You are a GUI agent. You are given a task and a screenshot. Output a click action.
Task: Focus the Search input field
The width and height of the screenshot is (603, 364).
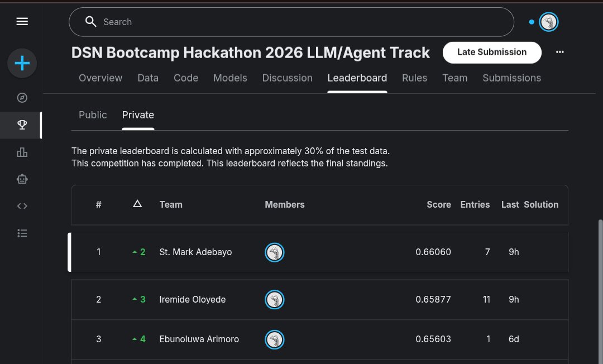291,22
